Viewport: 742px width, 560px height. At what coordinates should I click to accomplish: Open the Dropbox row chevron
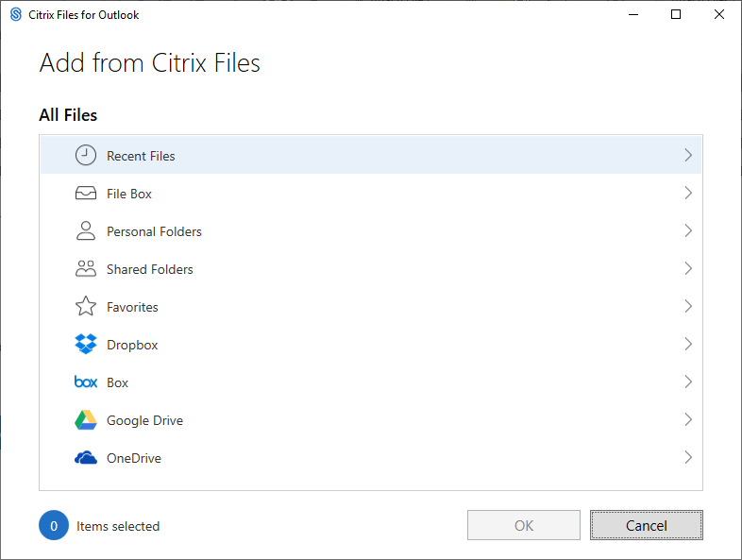[688, 345]
